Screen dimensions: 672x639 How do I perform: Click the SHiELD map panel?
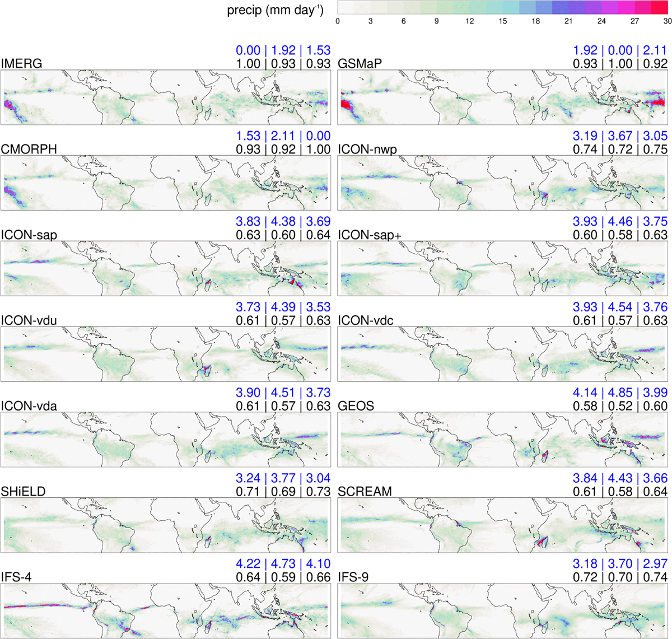pos(166,526)
